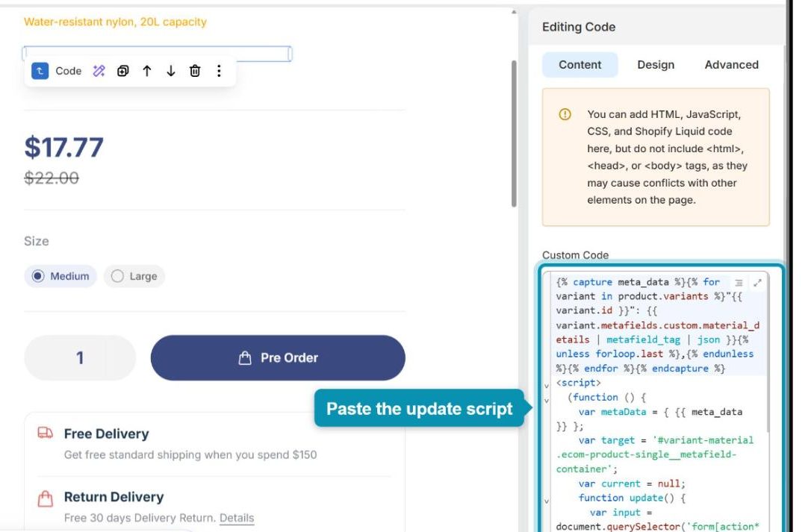Select the Large size option
Screen dimensions: 808x532
point(134,276)
